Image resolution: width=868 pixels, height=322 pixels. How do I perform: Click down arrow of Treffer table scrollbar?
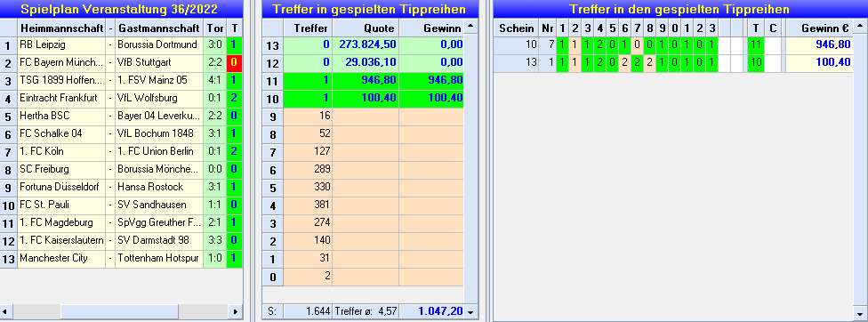tap(471, 312)
